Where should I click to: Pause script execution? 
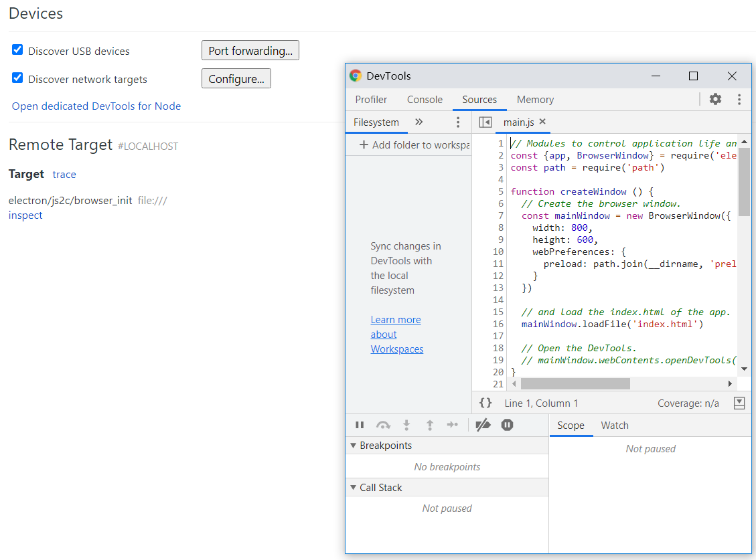[x=360, y=425]
